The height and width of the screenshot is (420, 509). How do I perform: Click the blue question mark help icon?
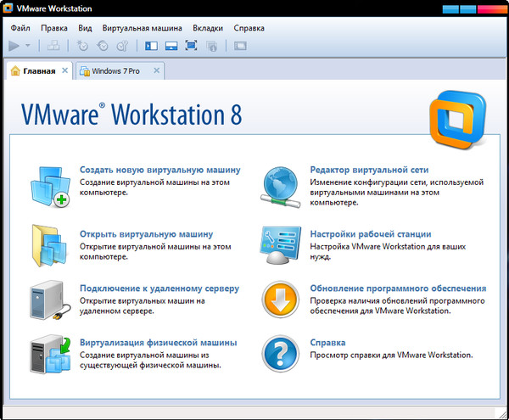(x=281, y=354)
